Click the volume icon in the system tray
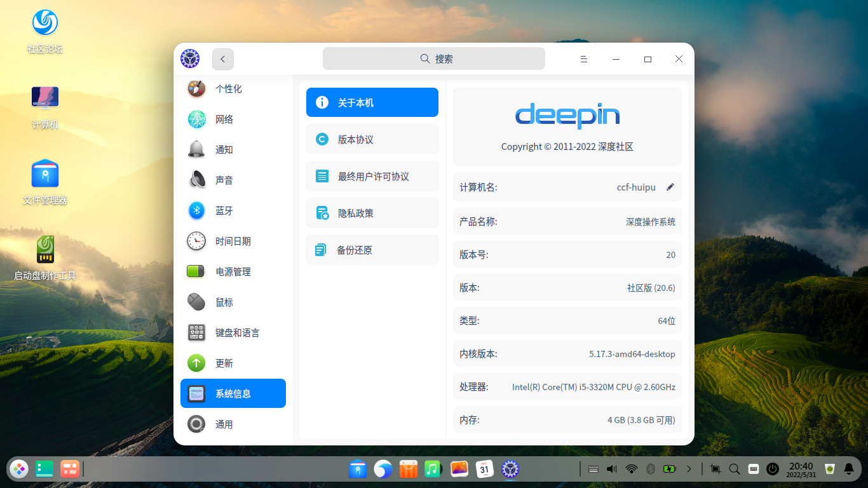The width and height of the screenshot is (868, 488). (x=611, y=469)
